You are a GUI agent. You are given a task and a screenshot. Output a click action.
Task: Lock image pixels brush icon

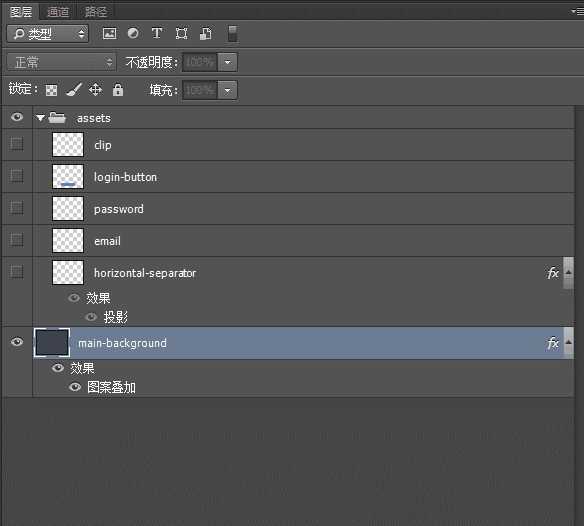(74, 90)
